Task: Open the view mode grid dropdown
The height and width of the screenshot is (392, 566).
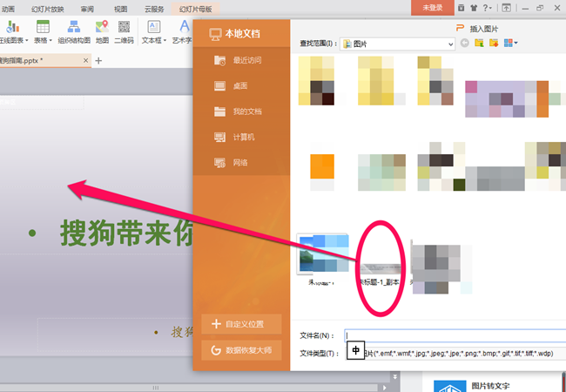Action: 511,43
